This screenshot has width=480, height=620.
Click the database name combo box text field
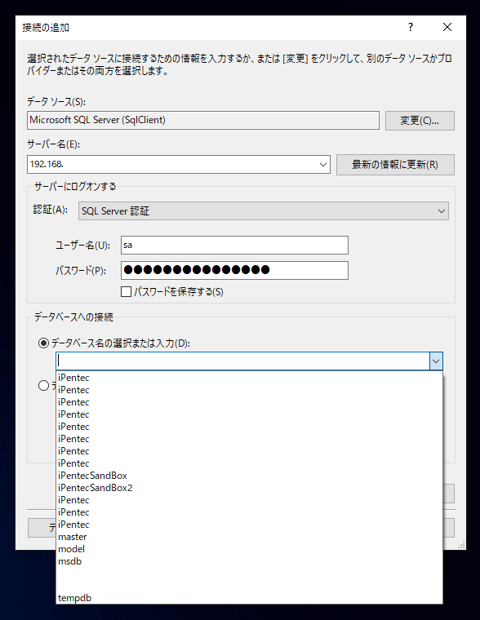243,361
